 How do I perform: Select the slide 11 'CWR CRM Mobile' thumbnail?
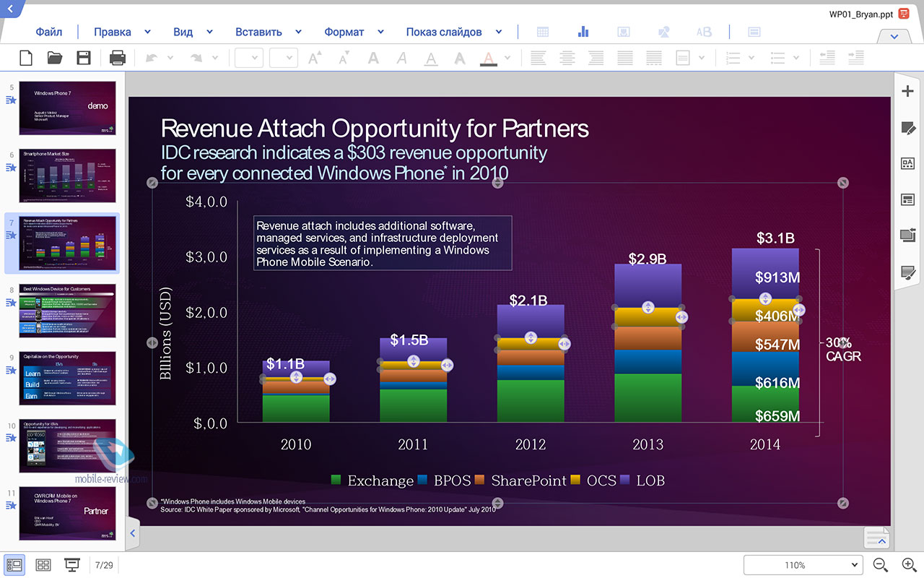pos(67,514)
